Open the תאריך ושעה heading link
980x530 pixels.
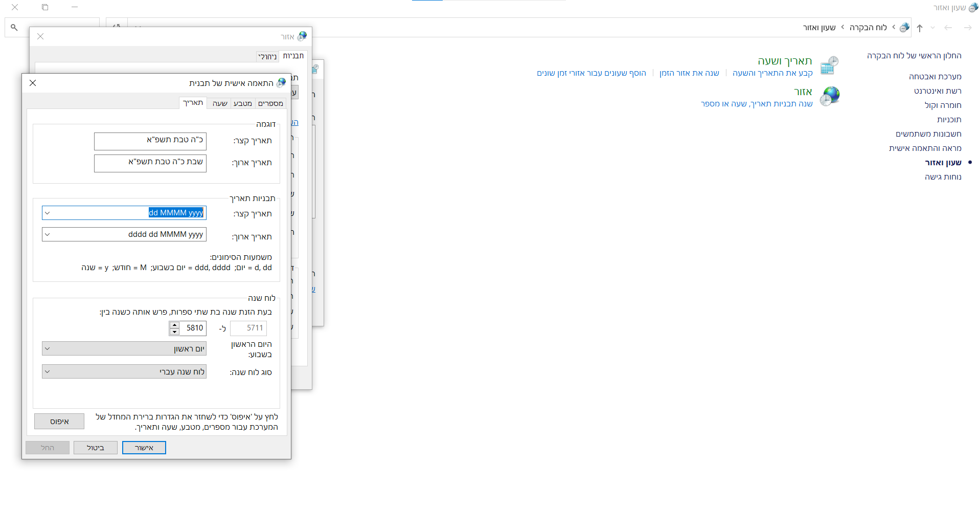tap(785, 61)
